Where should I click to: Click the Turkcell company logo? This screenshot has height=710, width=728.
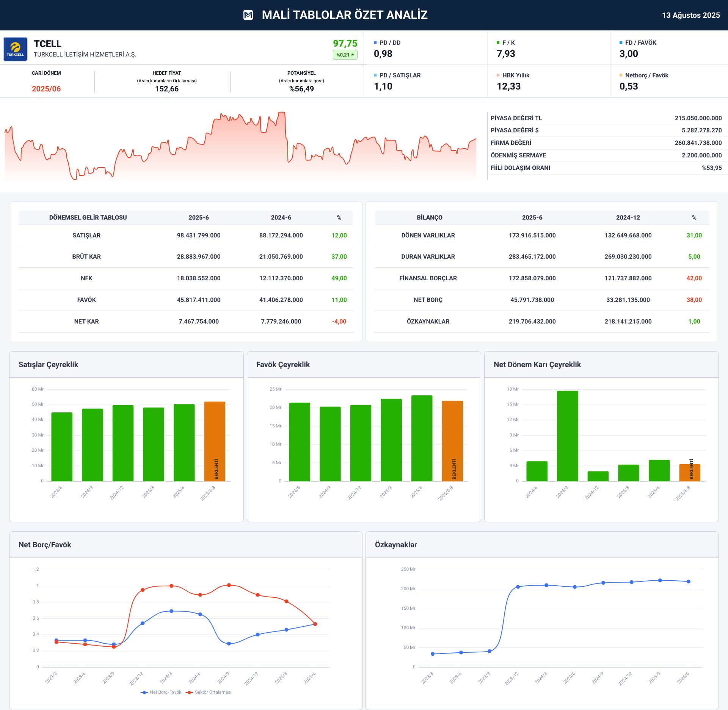tap(15, 49)
